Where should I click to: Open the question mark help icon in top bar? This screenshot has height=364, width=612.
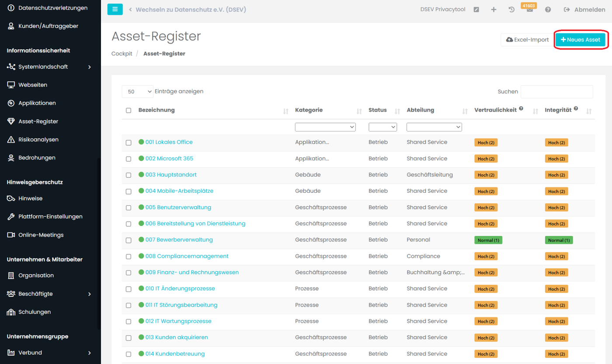click(x=548, y=10)
